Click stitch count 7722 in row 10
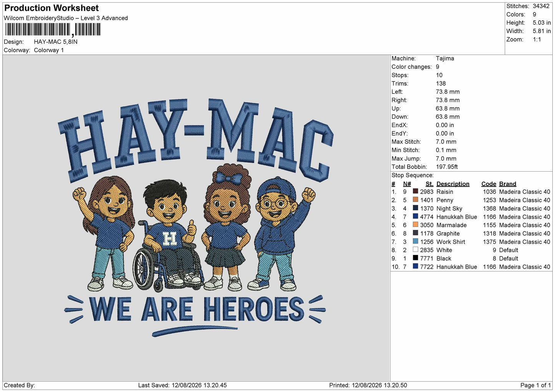 coord(427,267)
